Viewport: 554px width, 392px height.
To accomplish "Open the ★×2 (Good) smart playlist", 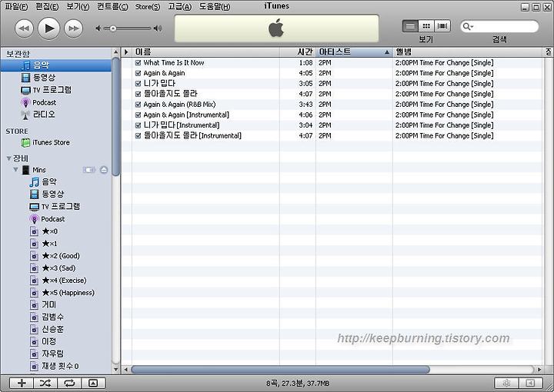I will [x=55, y=256].
